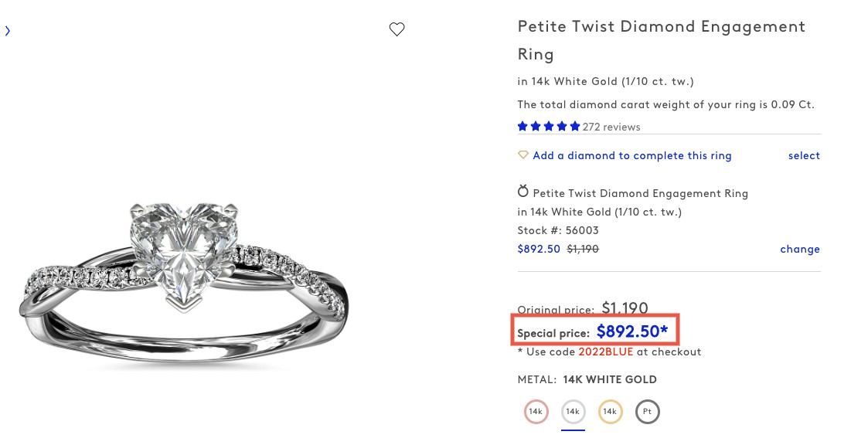Click the heart icon next to 'Add a diamond'
Image resolution: width=868 pixels, height=445 pixels.
523,155
